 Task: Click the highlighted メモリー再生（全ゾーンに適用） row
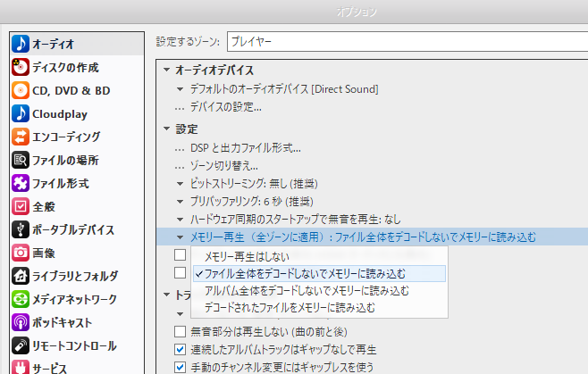pos(372,237)
